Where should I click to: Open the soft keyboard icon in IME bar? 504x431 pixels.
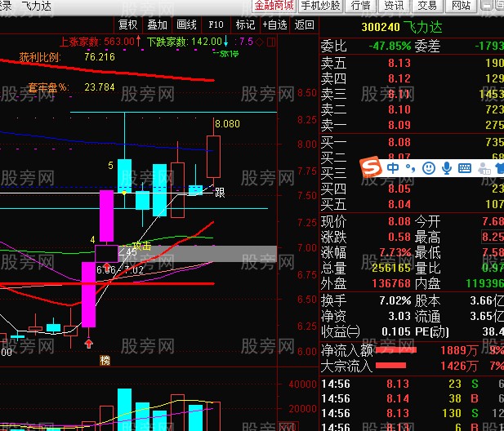[x=465, y=167]
